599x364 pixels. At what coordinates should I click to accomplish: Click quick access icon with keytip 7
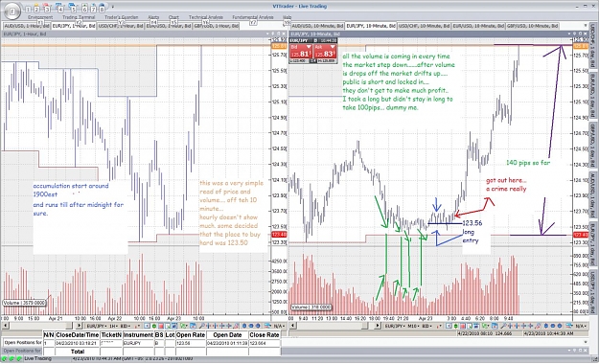pos(93,9)
